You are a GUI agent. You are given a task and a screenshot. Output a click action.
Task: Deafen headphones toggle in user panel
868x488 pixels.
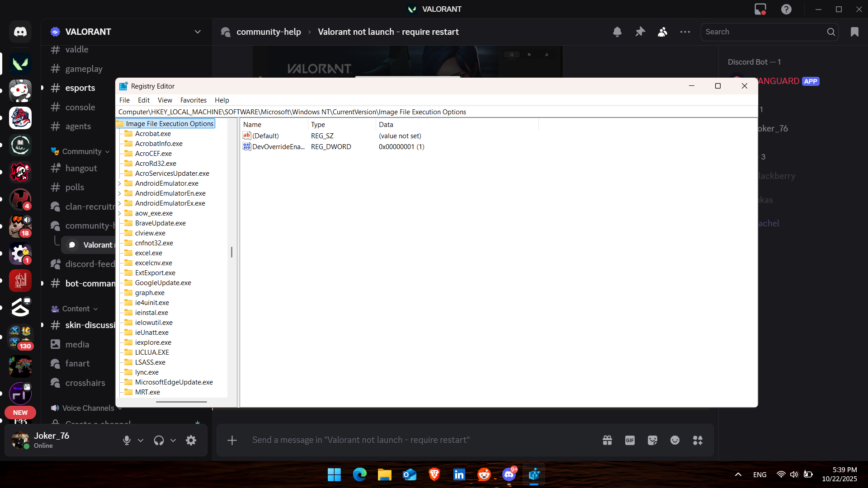point(159,441)
